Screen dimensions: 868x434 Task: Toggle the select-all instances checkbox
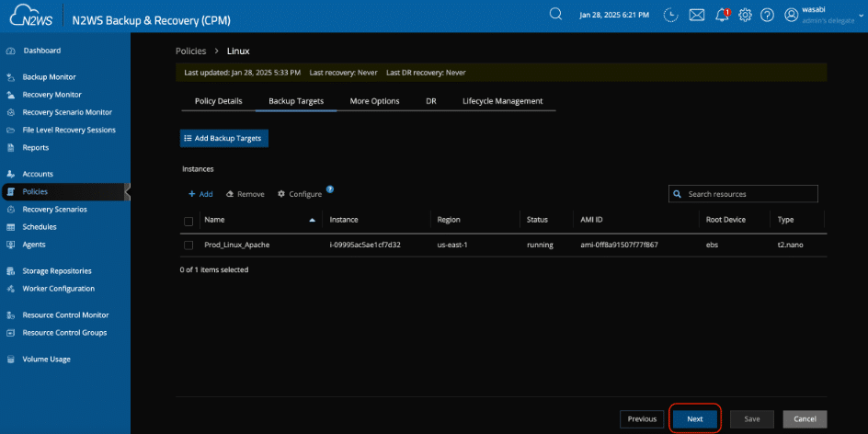tap(188, 221)
